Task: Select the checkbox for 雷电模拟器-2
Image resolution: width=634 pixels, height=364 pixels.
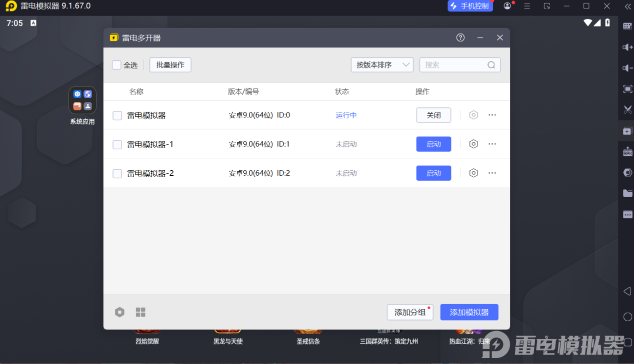Action: (117, 173)
